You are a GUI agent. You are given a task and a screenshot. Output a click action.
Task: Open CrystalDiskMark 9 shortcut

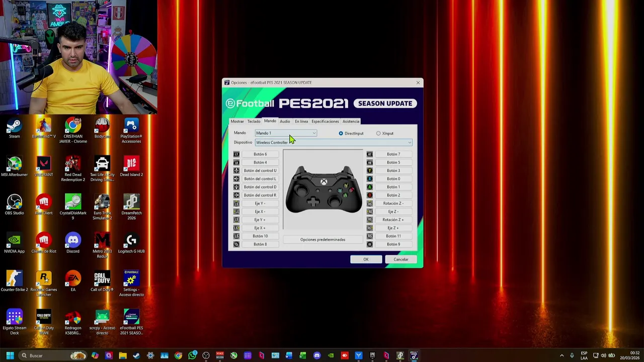click(x=73, y=207)
